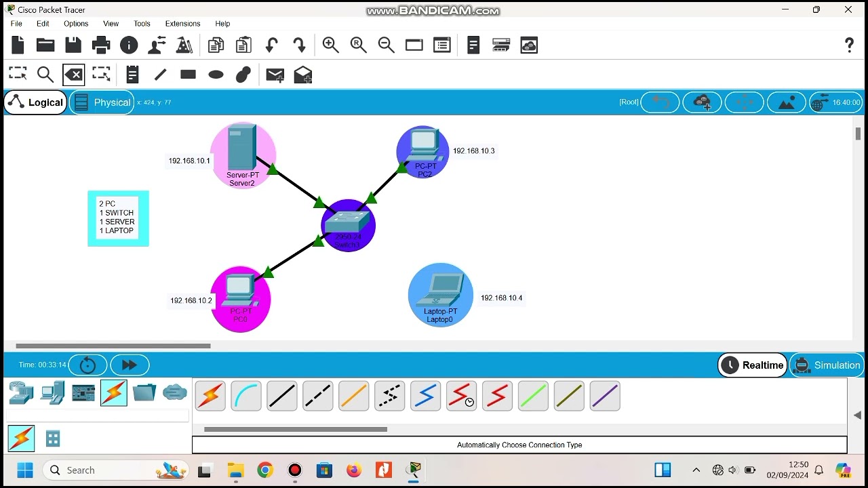Expand the collapsed right side panel arrow
Viewport: 868px width, 488px height.
(x=857, y=415)
